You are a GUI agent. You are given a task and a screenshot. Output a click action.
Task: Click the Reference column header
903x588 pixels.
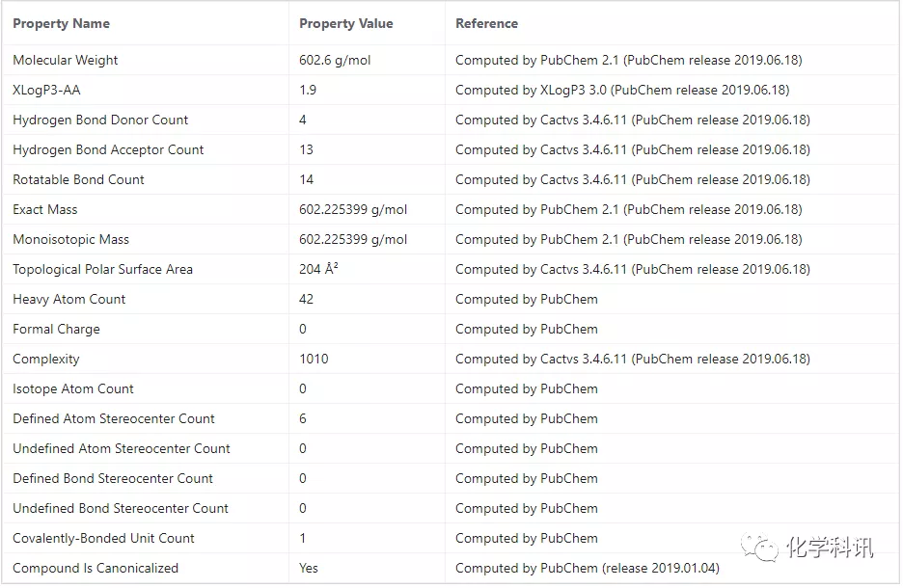pyautogui.click(x=486, y=23)
